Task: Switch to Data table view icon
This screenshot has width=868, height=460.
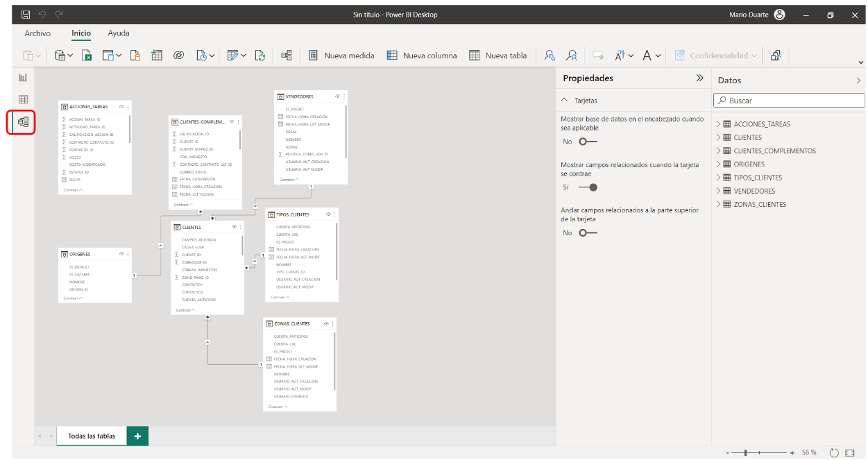Action: [23, 100]
